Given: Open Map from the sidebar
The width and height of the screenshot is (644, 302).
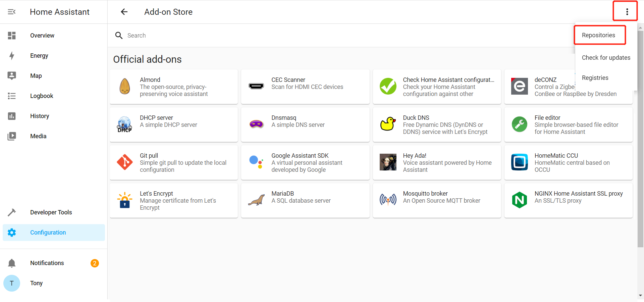Looking at the screenshot, I should 54,75.
